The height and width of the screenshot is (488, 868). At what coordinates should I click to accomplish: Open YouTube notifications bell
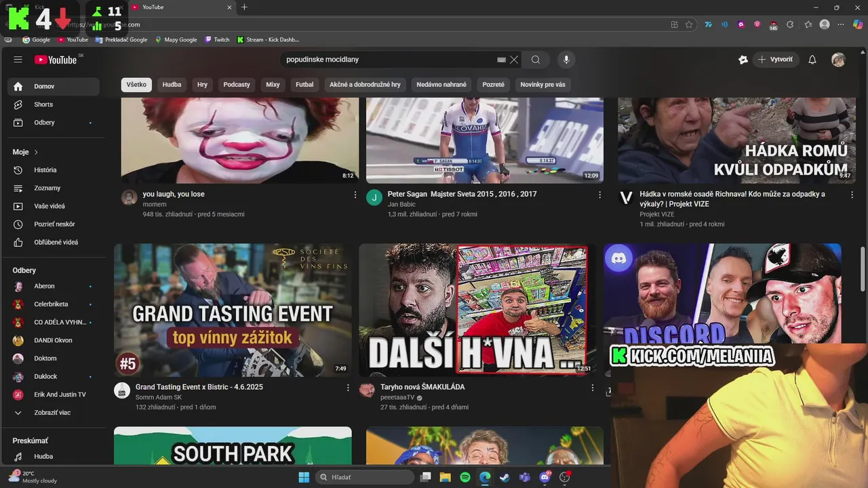click(x=812, y=60)
